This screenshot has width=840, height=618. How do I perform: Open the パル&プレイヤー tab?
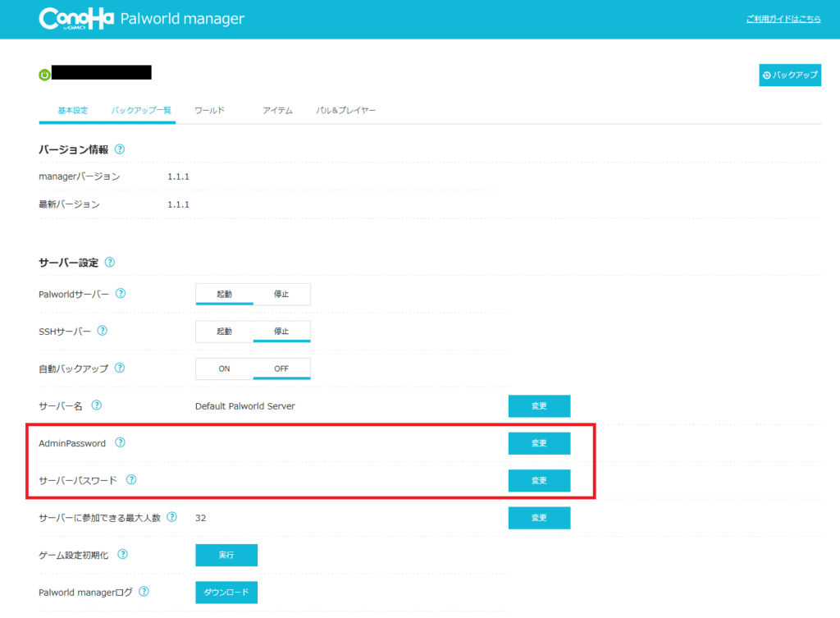click(x=345, y=111)
